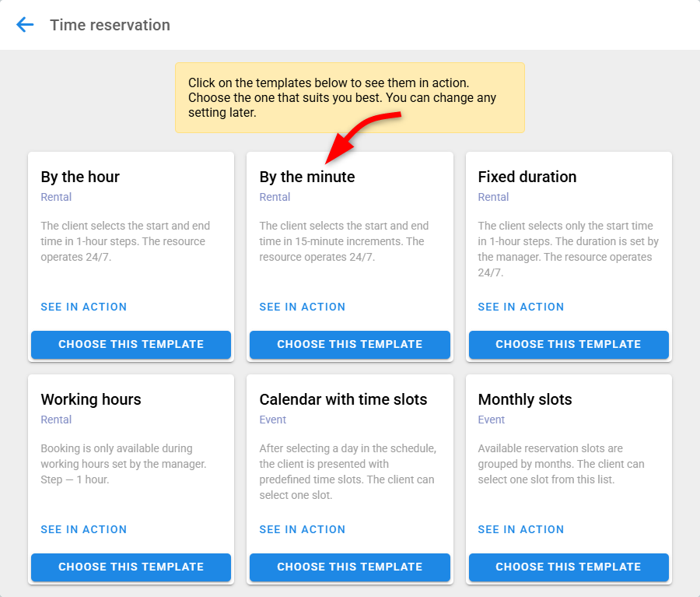700x597 pixels.
Task: Click the By the minute card title
Action: (x=306, y=177)
